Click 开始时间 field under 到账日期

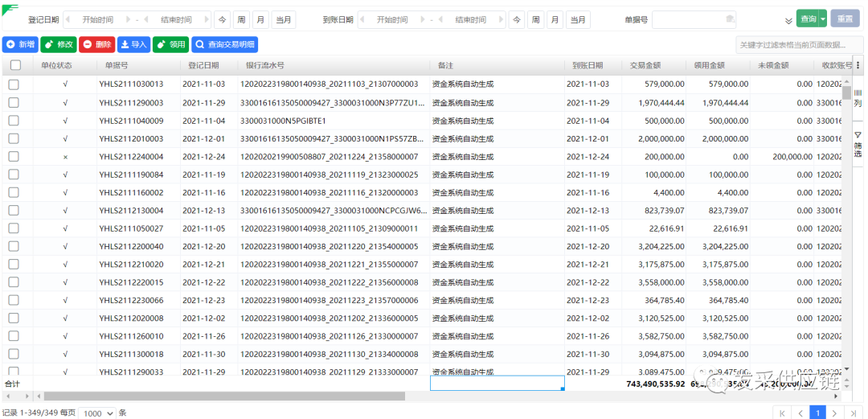point(392,19)
